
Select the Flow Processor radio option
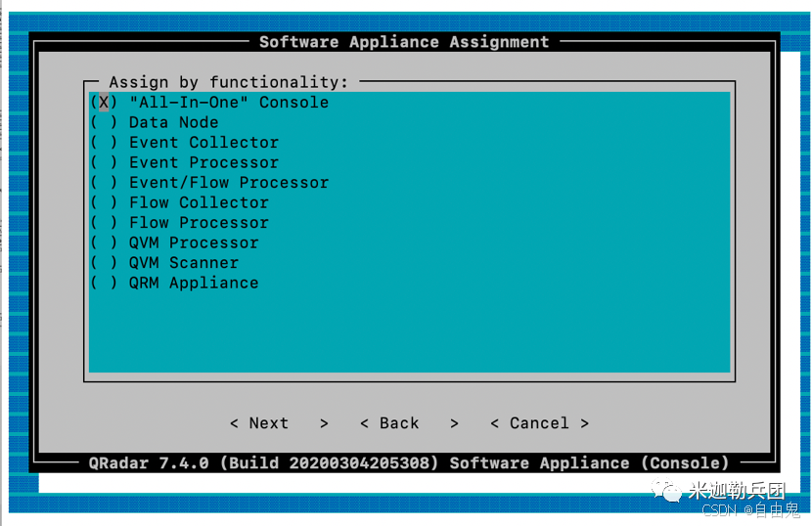click(x=179, y=223)
